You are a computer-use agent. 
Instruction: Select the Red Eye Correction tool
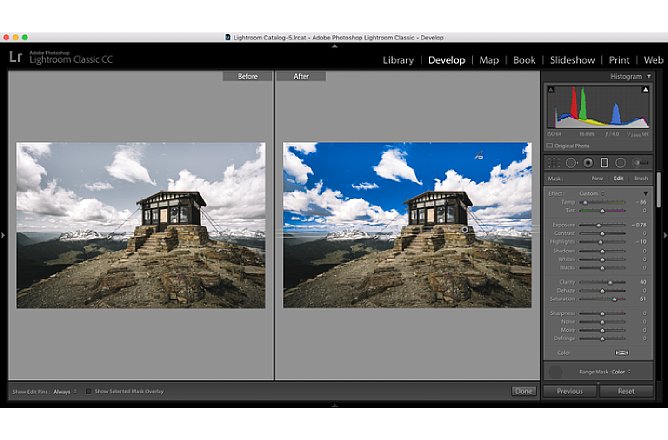click(x=588, y=163)
